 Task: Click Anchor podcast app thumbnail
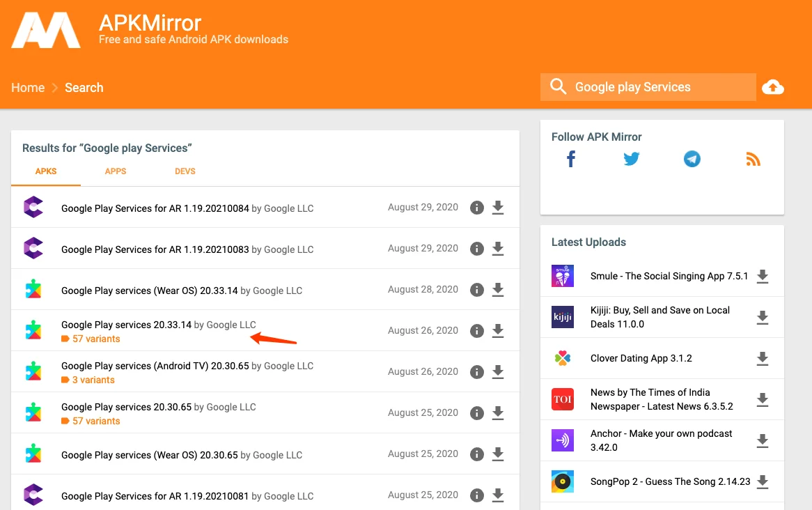pyautogui.click(x=563, y=440)
